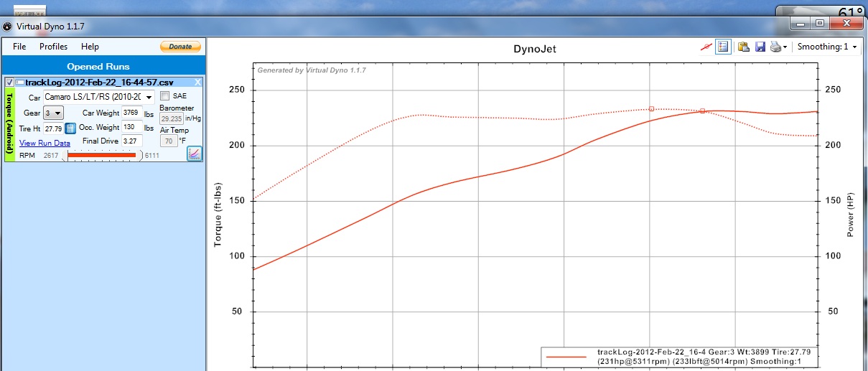Click the Occ. Weight input field
The height and width of the screenshot is (371, 868).
(131, 127)
